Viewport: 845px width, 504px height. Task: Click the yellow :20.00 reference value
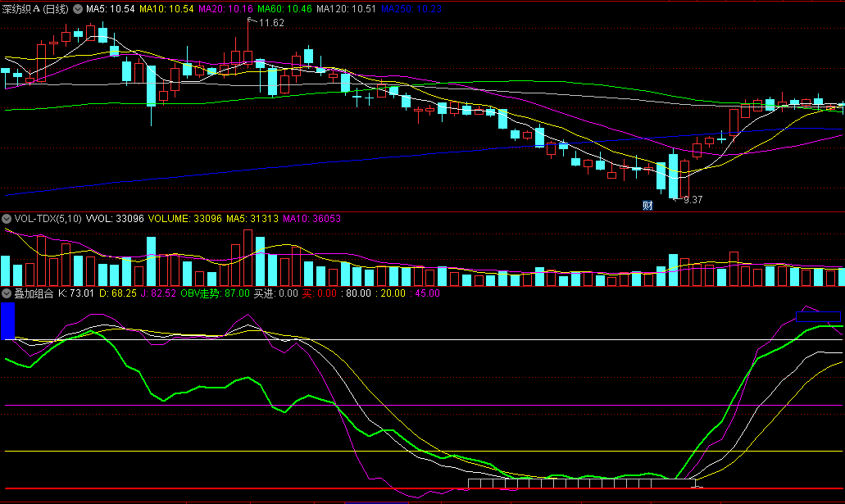[x=391, y=293]
